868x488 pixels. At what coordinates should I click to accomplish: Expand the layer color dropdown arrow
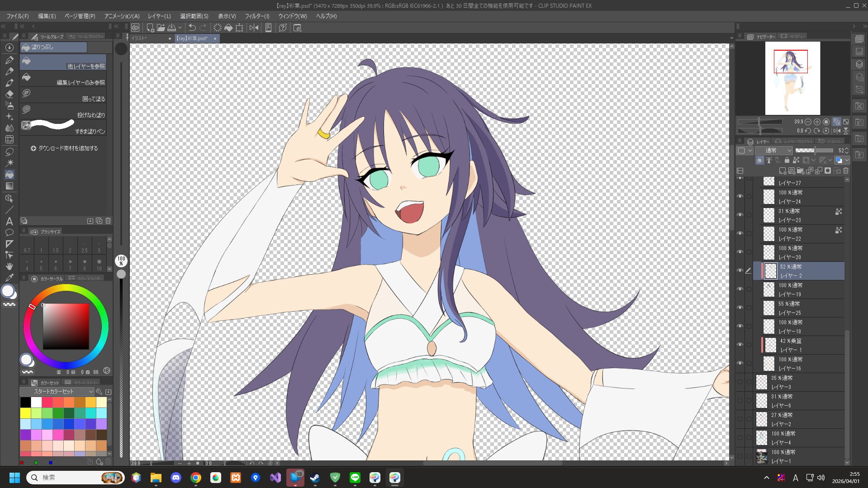(x=847, y=161)
